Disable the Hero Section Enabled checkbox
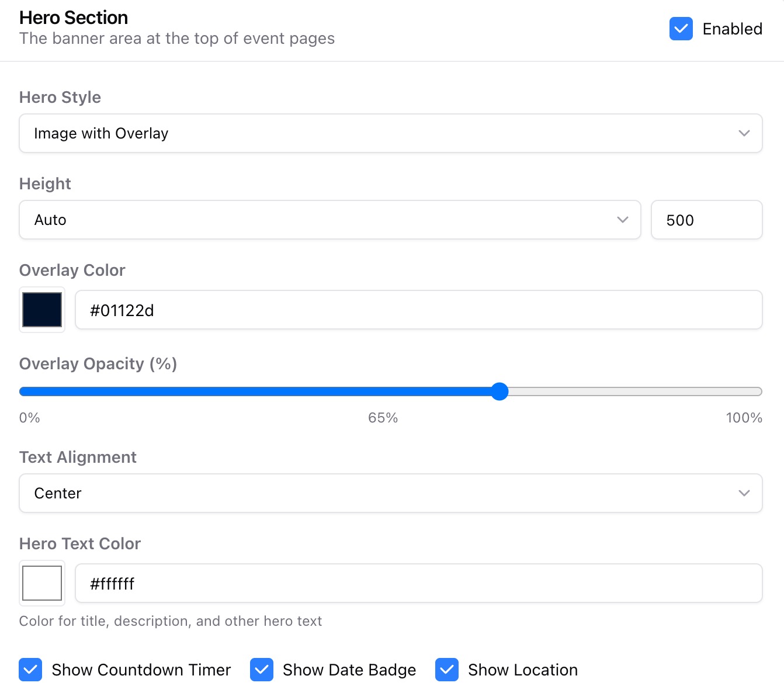 [x=680, y=29]
